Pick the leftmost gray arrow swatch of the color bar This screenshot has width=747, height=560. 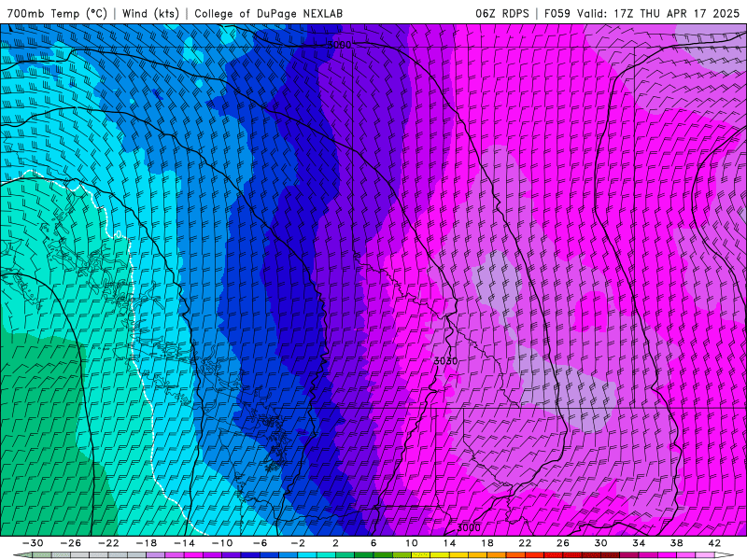pos(22,555)
